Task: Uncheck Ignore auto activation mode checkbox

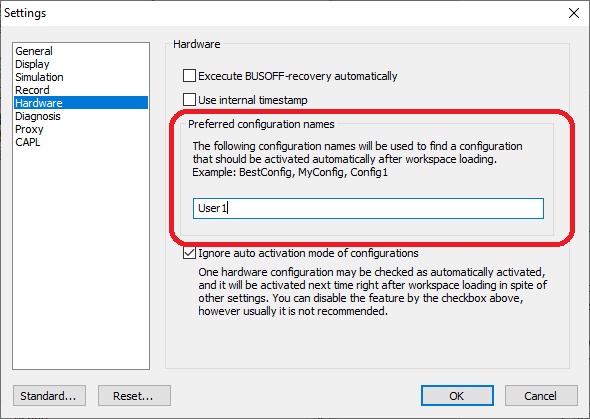Action: click(189, 253)
